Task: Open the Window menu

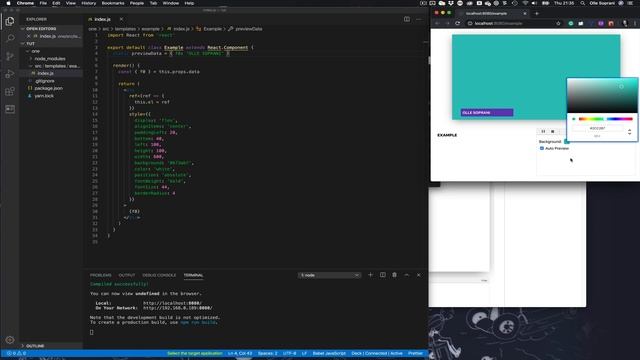Action: pyautogui.click(x=171, y=3)
